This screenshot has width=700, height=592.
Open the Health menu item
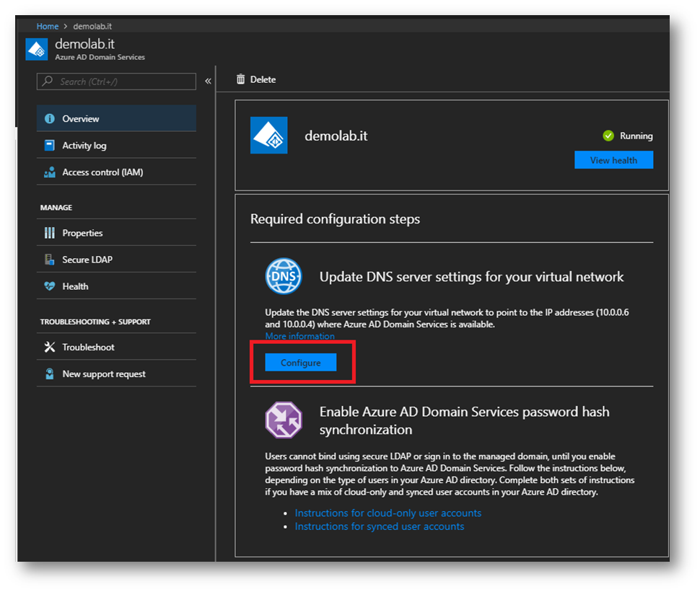tap(116, 286)
